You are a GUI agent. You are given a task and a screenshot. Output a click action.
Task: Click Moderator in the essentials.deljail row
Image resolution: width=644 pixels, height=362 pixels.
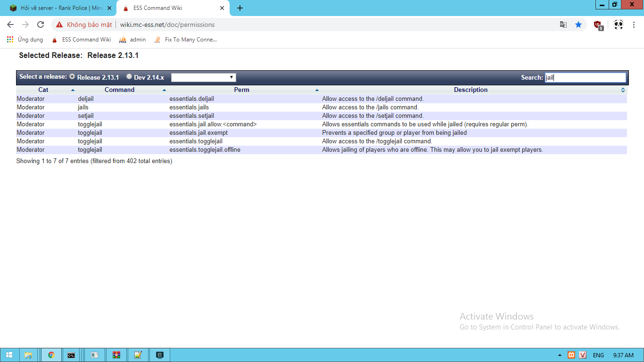pos(31,99)
